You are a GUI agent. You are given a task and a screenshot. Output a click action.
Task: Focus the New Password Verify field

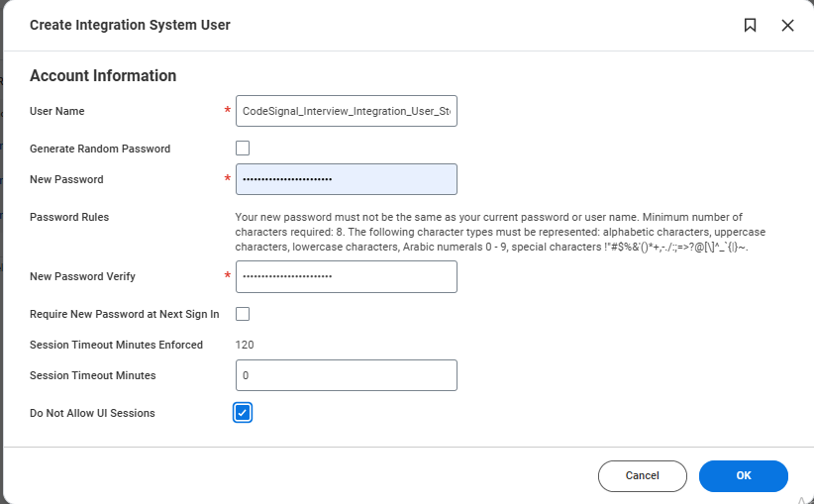347,276
